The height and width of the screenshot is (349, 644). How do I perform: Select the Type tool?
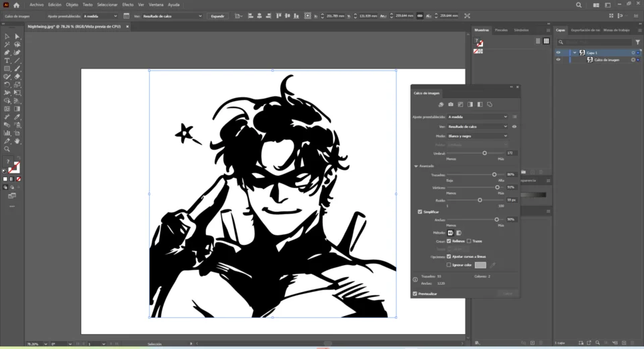pos(7,60)
